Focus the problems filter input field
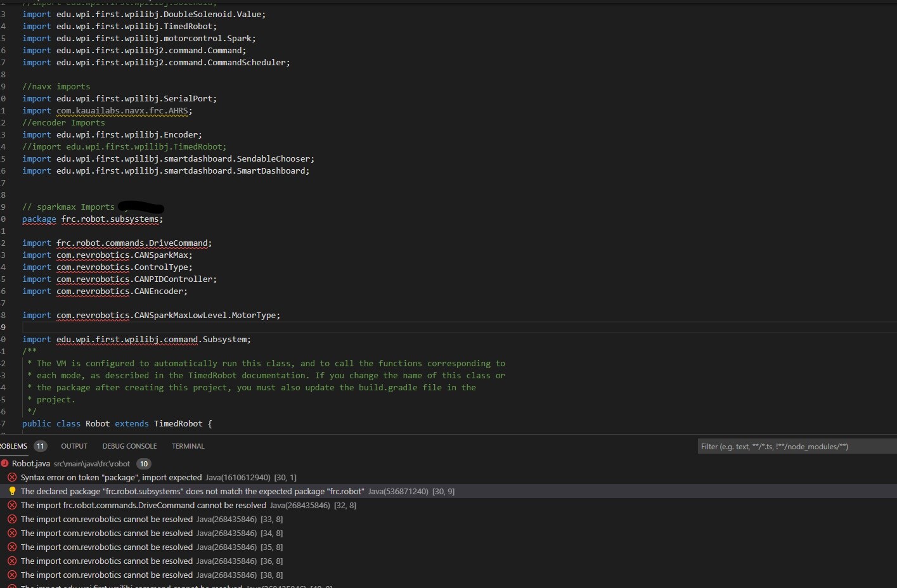The height and width of the screenshot is (588, 897). (797, 447)
